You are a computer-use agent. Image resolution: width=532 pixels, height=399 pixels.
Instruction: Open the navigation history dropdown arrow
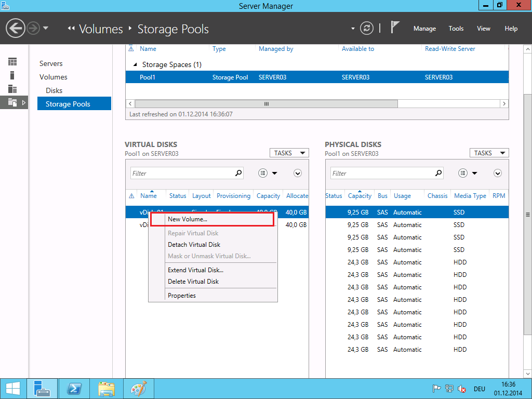tap(46, 28)
